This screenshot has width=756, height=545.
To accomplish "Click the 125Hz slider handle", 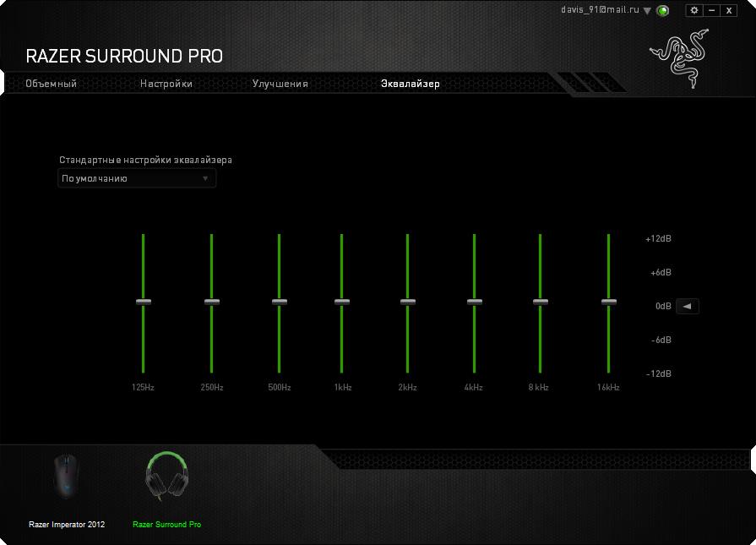I will pos(144,302).
